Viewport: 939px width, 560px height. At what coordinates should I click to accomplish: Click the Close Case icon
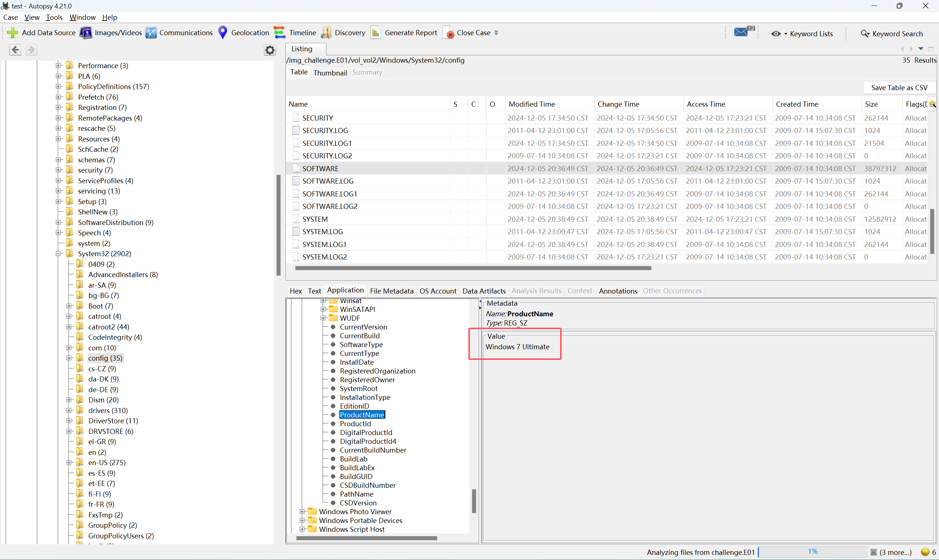coord(449,33)
